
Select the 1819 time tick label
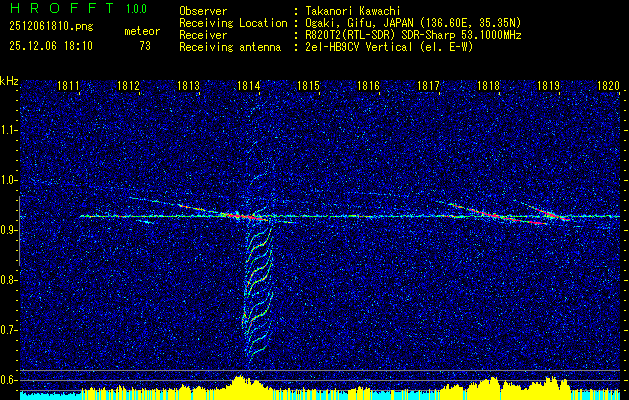point(549,87)
